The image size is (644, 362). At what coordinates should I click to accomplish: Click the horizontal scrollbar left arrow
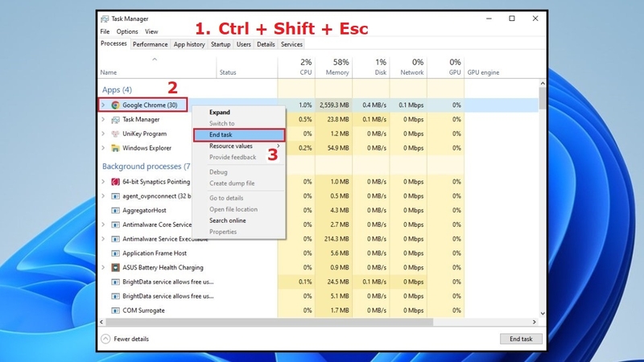point(101,323)
